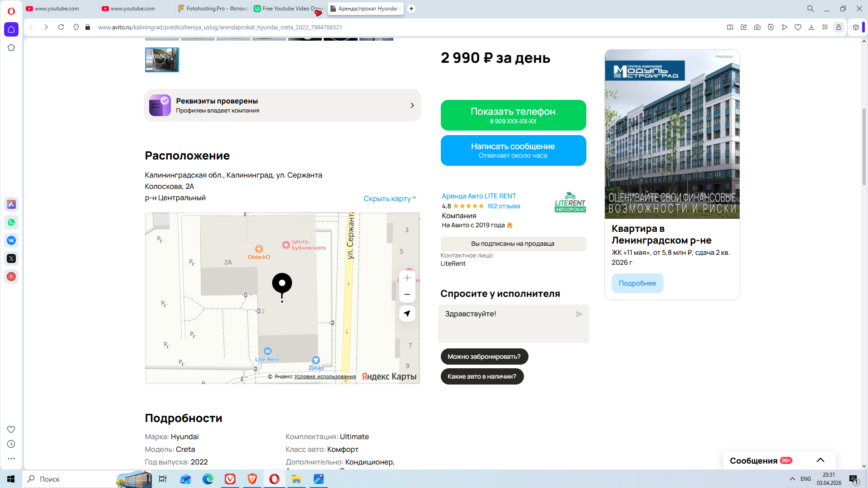
Task: Open 'Реквизиты проверены' details chevron
Action: click(412, 105)
